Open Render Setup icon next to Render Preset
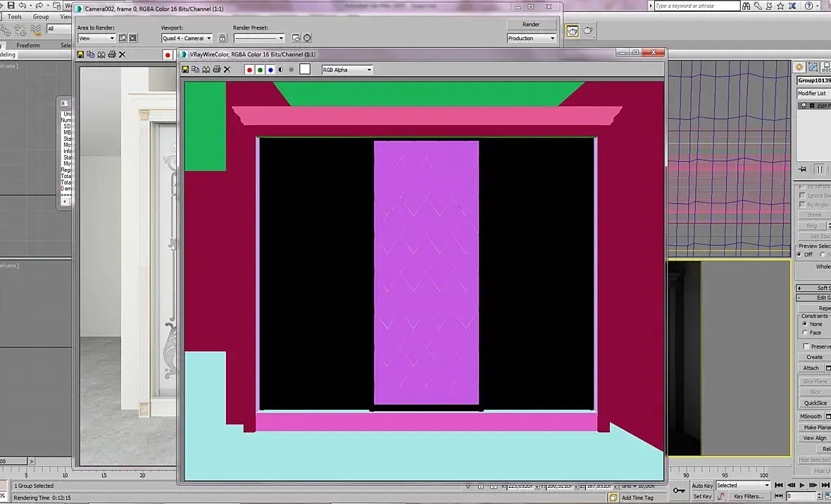The height and width of the screenshot is (504, 831). [x=296, y=38]
